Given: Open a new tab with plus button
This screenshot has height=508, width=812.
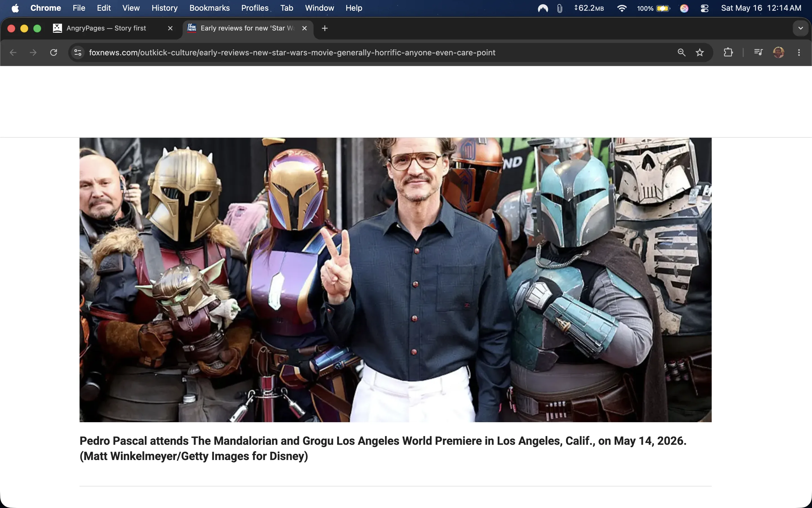Looking at the screenshot, I should (x=325, y=28).
